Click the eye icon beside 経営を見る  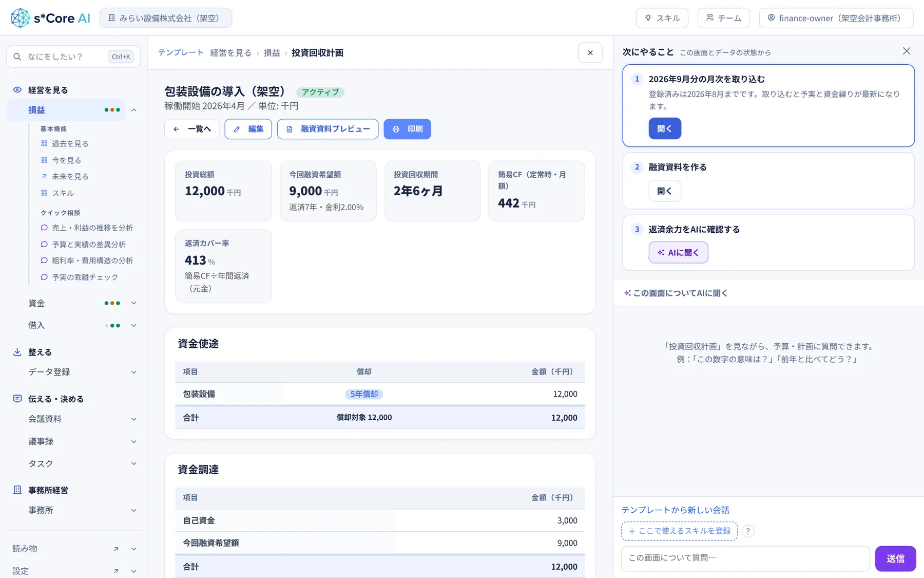click(x=17, y=90)
